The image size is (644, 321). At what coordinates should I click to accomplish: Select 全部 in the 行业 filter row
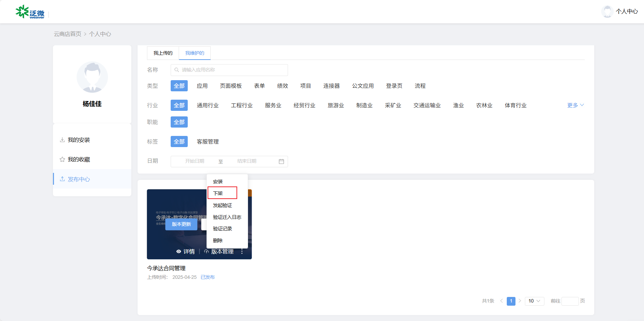coord(179,105)
